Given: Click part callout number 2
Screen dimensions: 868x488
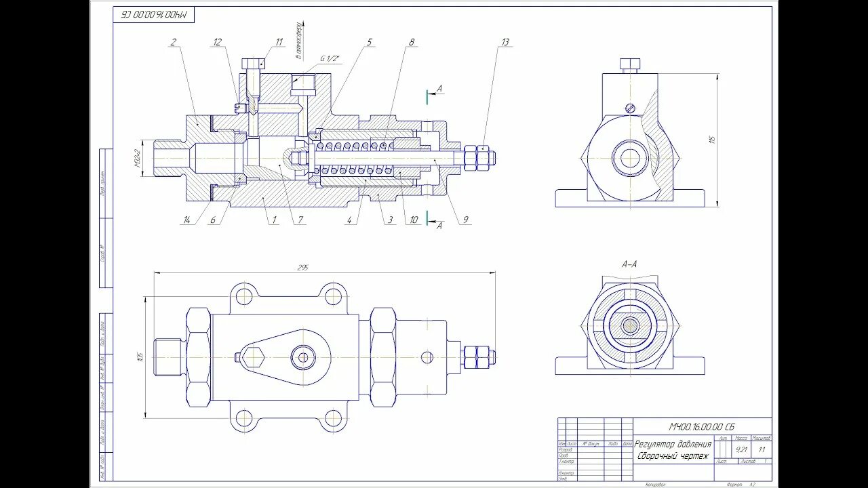Looking at the screenshot, I should click(x=174, y=42).
